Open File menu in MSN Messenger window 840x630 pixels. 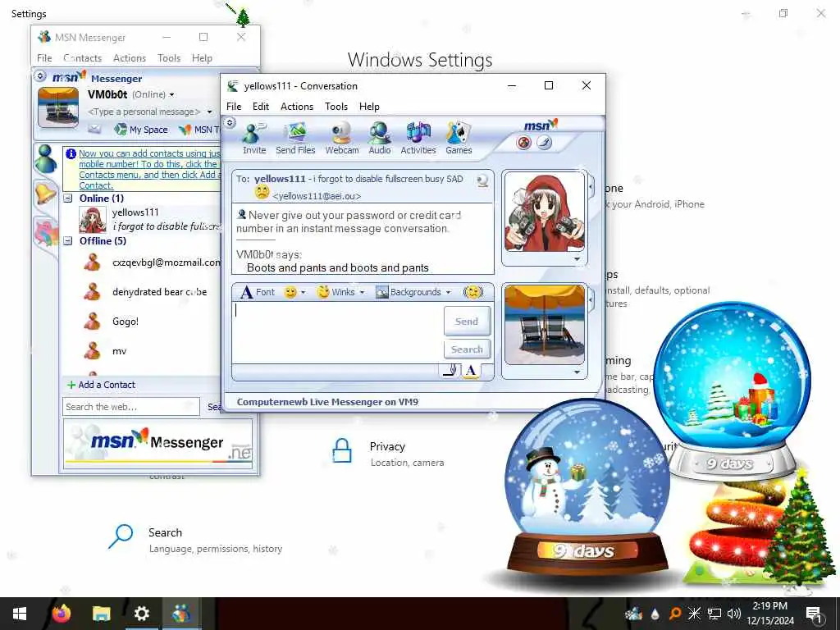[44, 58]
